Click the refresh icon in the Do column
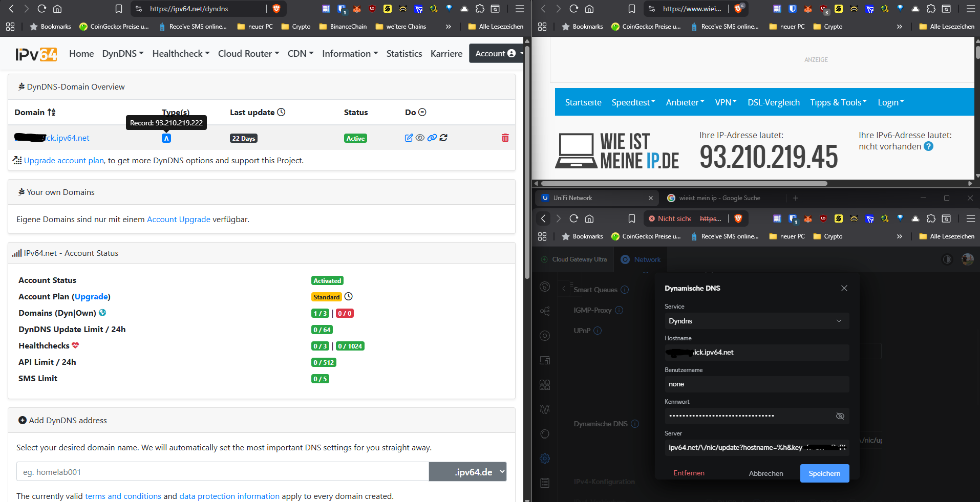The image size is (980, 502). coord(443,138)
